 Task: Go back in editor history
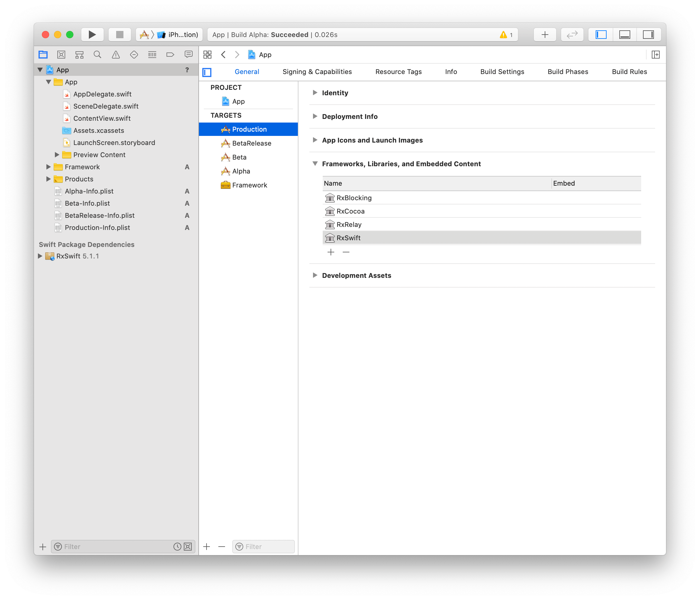pyautogui.click(x=223, y=54)
